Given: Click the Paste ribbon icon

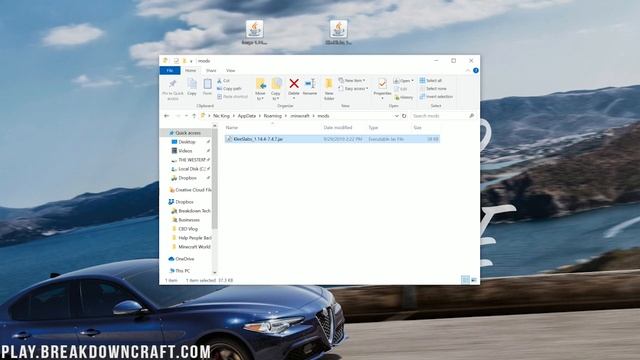Looking at the screenshot, I should coord(207,87).
